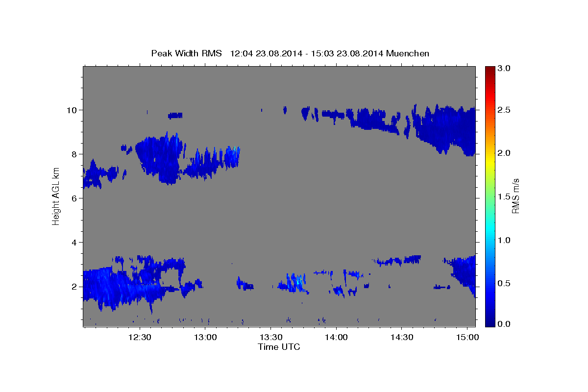Click the 'Muenchen' location in the title

(x=408, y=53)
